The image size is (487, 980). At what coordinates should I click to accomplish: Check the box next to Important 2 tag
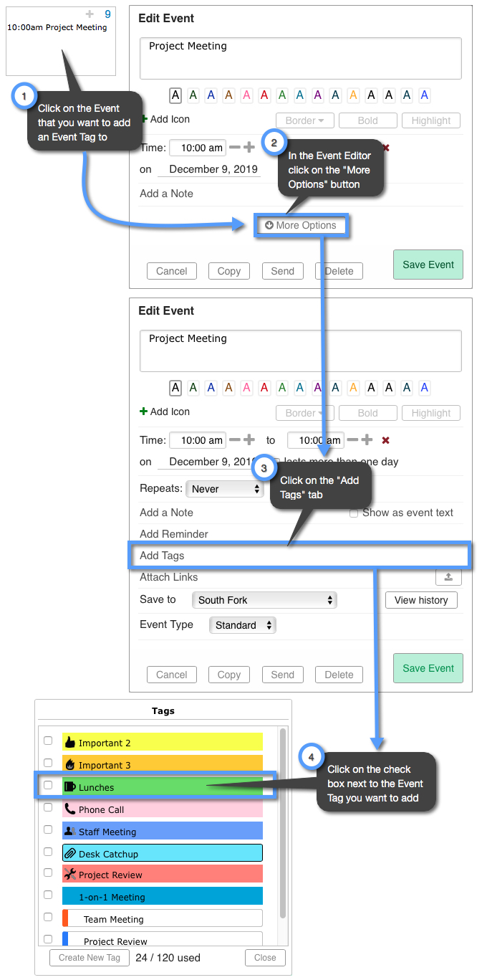47,741
